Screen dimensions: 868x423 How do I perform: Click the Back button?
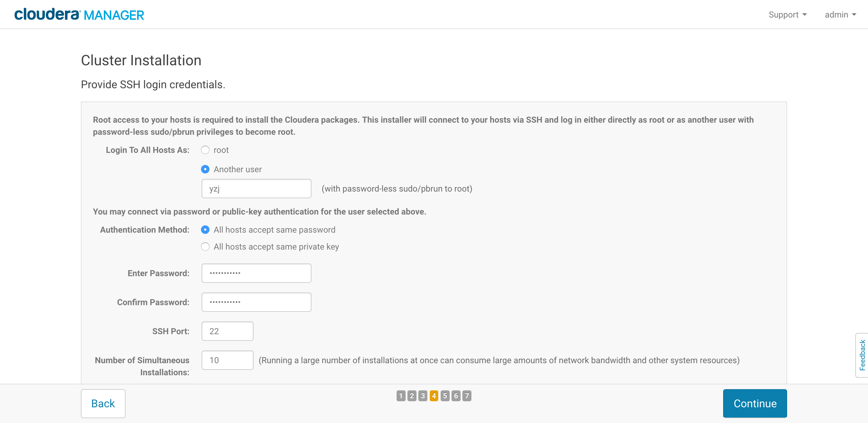click(103, 403)
